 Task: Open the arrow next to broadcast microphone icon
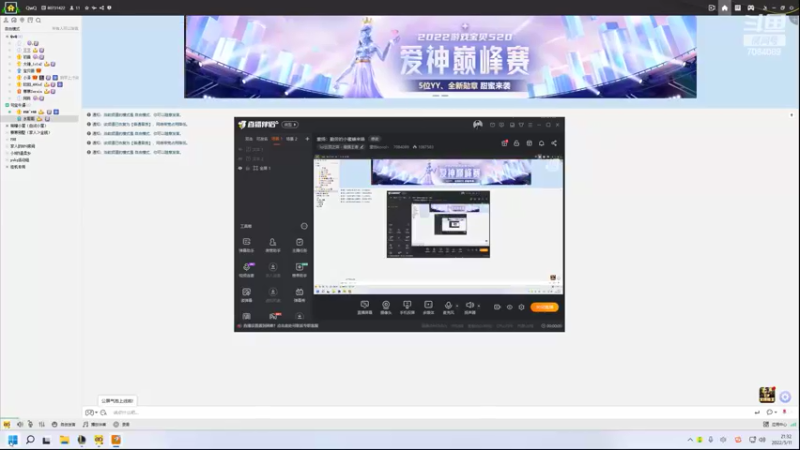[457, 306]
